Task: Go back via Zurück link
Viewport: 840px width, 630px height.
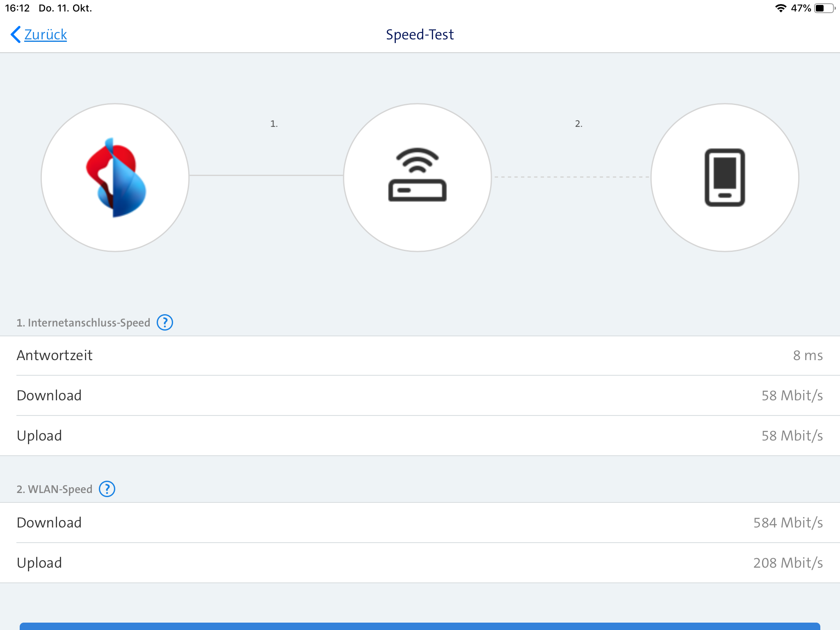Action: pos(46,34)
